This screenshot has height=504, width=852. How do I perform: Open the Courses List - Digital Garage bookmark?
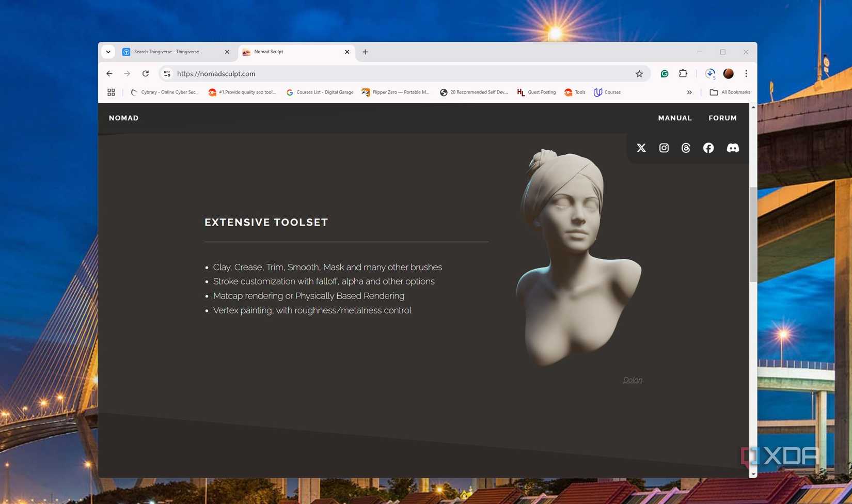tap(320, 92)
